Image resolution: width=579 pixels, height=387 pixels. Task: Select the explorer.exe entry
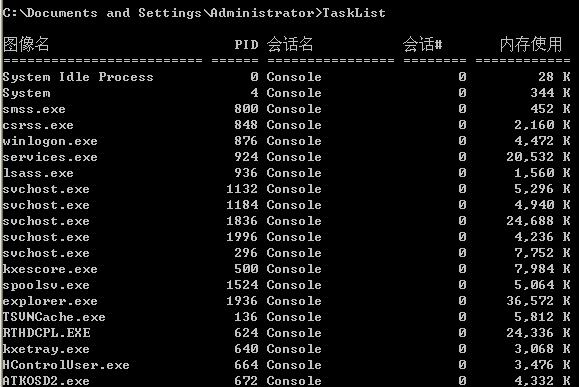50,301
